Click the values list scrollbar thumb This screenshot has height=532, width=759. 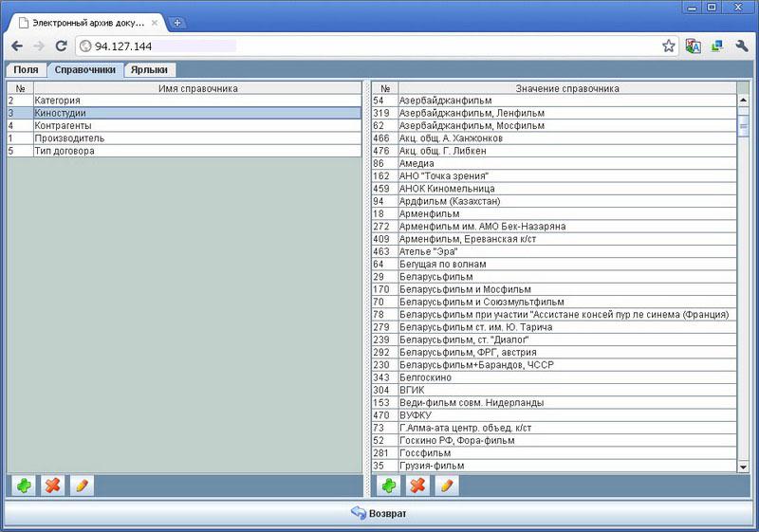pos(743,125)
